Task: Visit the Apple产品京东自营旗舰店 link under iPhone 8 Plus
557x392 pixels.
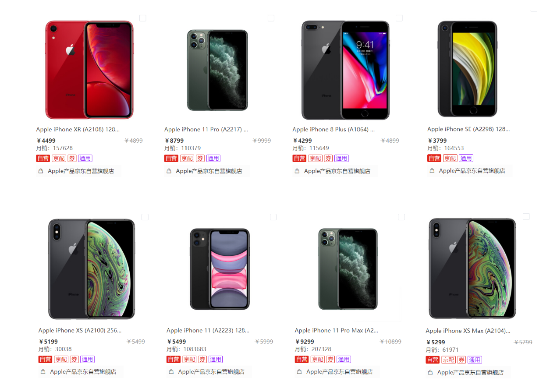Action: tap(337, 171)
